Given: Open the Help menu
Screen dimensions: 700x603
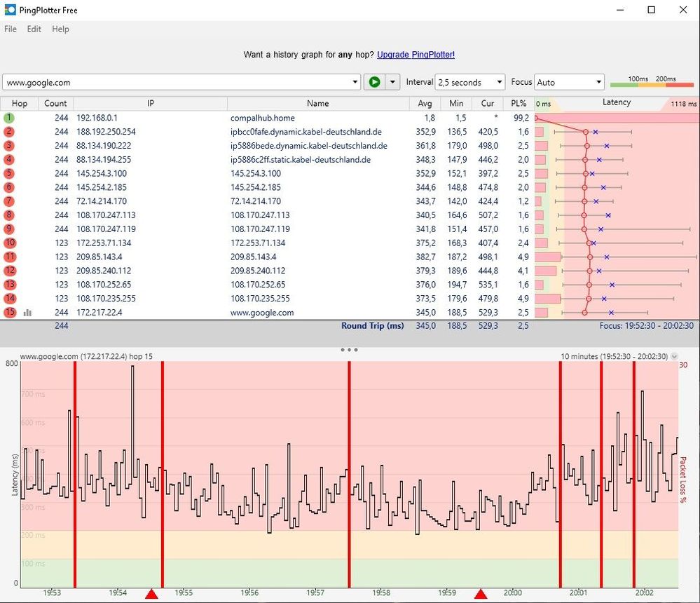Looking at the screenshot, I should point(60,29).
